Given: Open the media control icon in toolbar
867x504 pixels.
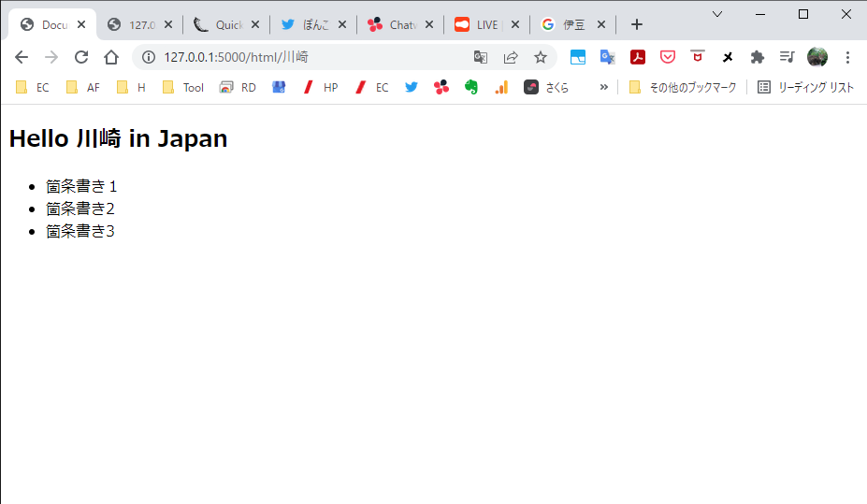Looking at the screenshot, I should click(x=788, y=57).
